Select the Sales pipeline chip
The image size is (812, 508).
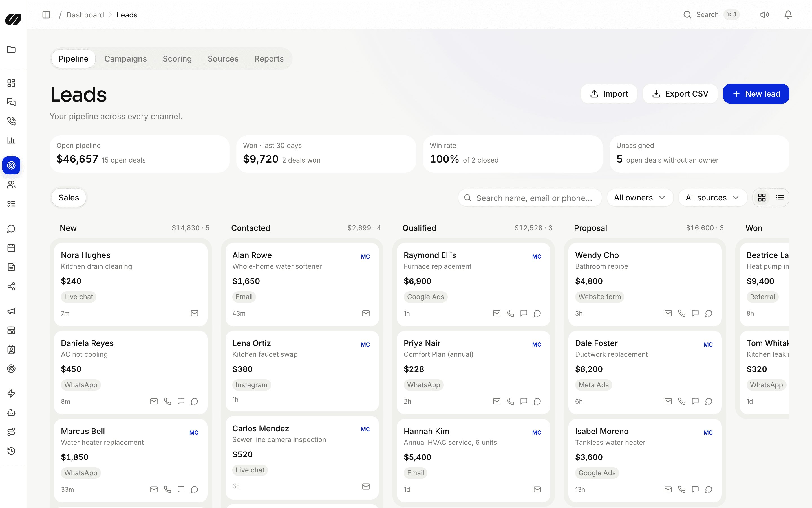[69, 198]
